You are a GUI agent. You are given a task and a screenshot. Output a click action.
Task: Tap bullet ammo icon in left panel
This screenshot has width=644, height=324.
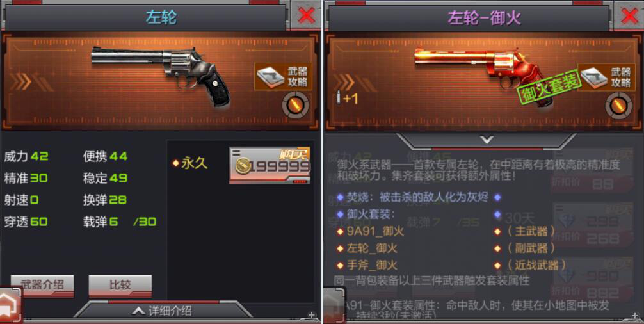[x=295, y=106]
